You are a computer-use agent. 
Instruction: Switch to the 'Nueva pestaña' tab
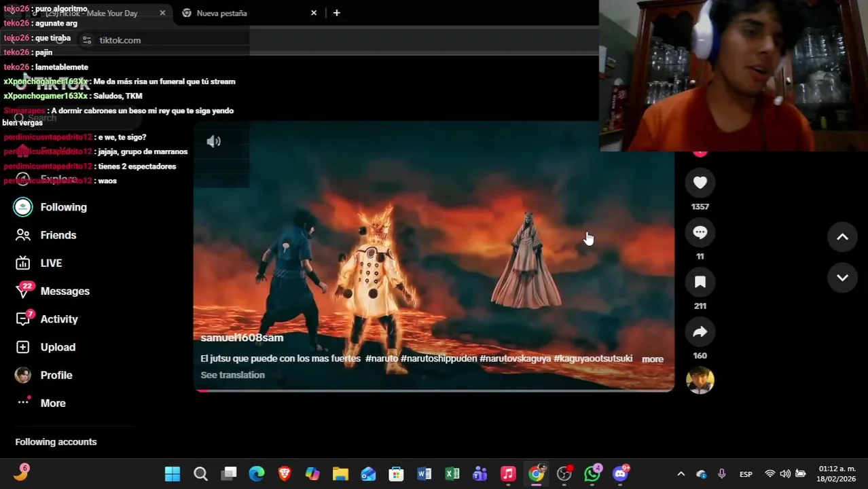pos(247,13)
